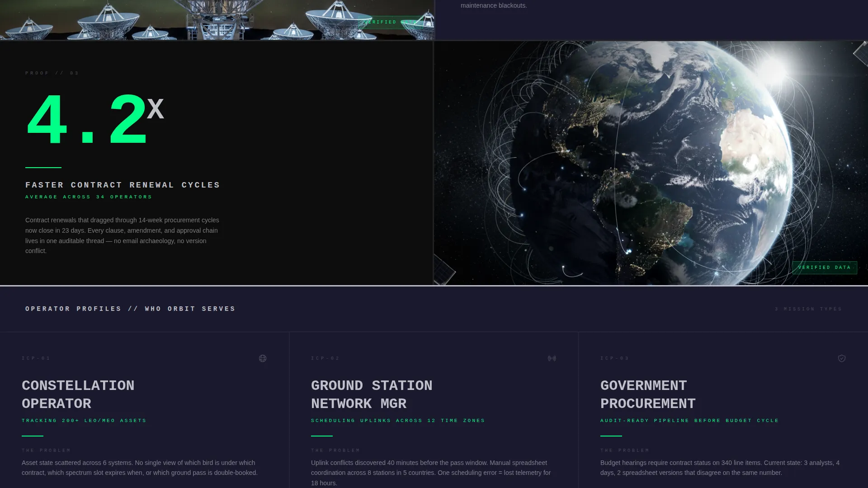
Task: Click the 'ICP-02' label
Action: point(325,358)
